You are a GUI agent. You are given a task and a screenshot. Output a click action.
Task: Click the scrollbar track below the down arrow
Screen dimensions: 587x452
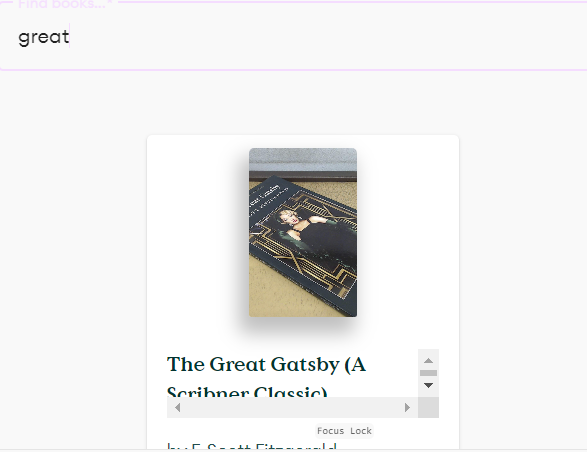click(x=428, y=394)
